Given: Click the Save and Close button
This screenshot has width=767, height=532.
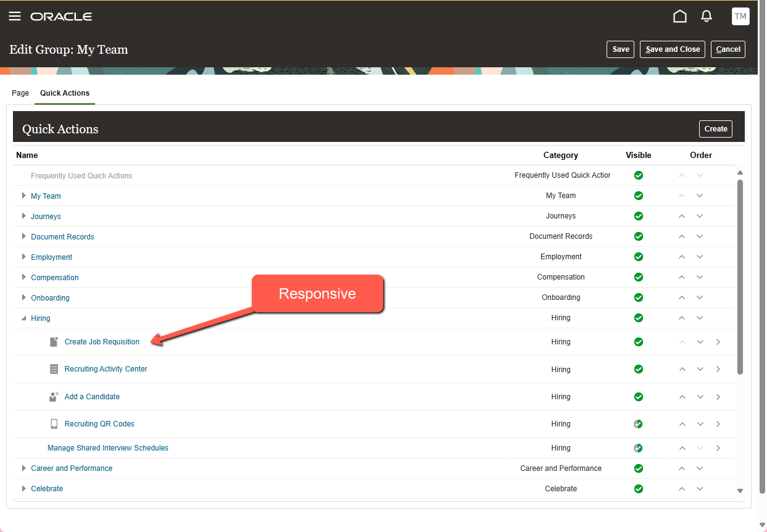Looking at the screenshot, I should pyautogui.click(x=672, y=49).
